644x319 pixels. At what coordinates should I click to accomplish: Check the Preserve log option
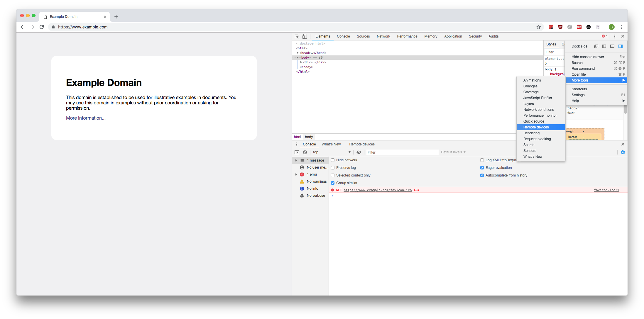coord(333,168)
